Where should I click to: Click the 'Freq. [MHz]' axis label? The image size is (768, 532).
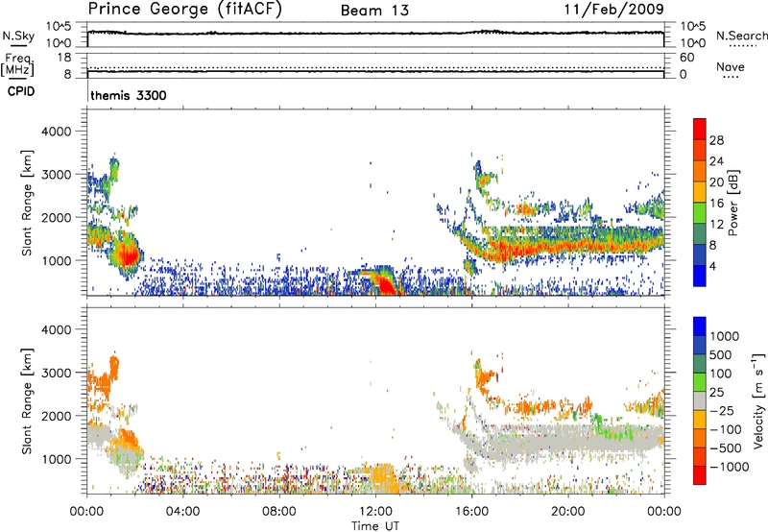(x=18, y=64)
